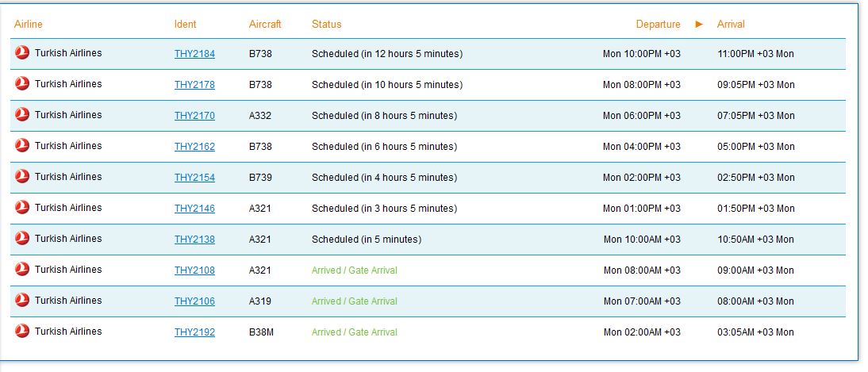Click the Turkish Airlines logo beside THY2108
This screenshot has height=372, width=868.
click(22, 270)
